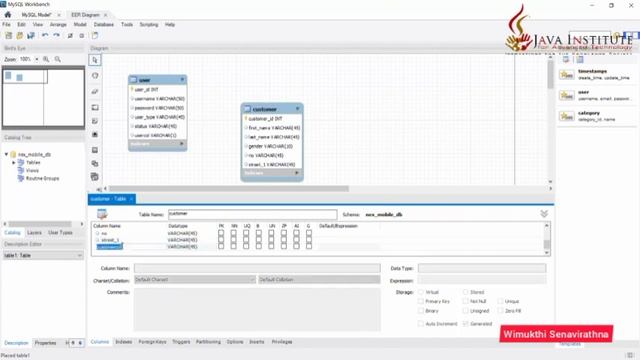Image resolution: width=640 pixels, height=360 pixels.
Task: Tick the Primary Key checkbox in column details
Action: click(420, 301)
